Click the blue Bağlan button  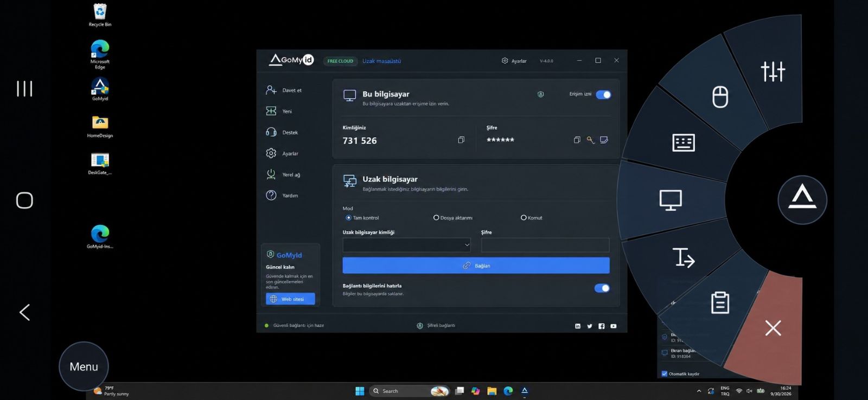(x=476, y=266)
